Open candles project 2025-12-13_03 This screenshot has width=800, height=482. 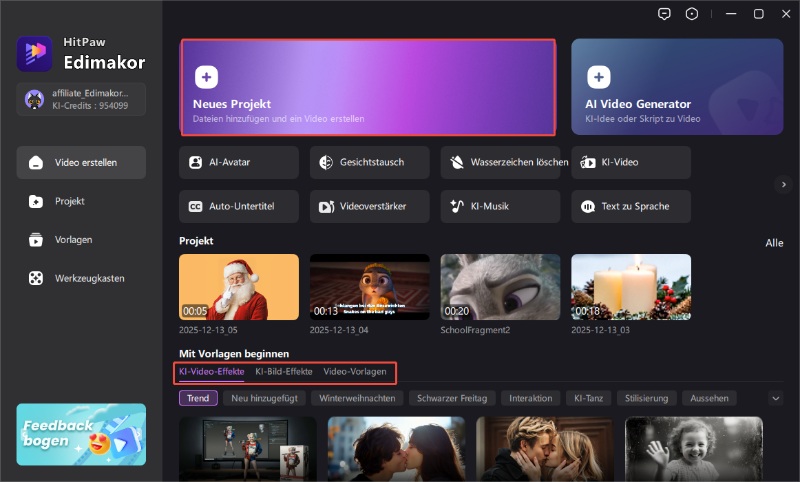tap(631, 287)
